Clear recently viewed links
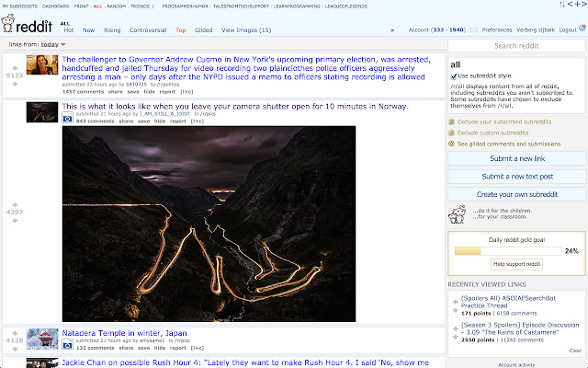Screen dimensions: 588x368 coord(575,351)
